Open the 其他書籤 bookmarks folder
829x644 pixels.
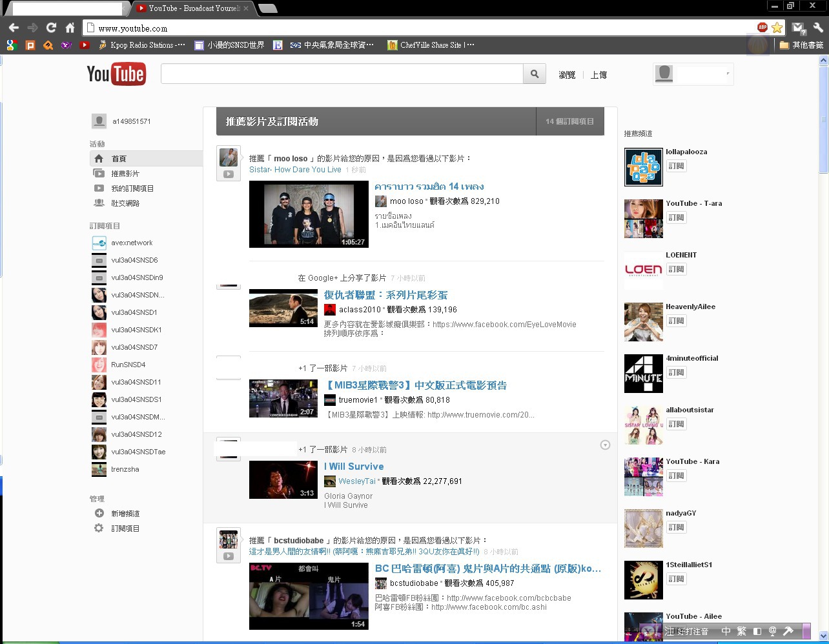pyautogui.click(x=801, y=45)
